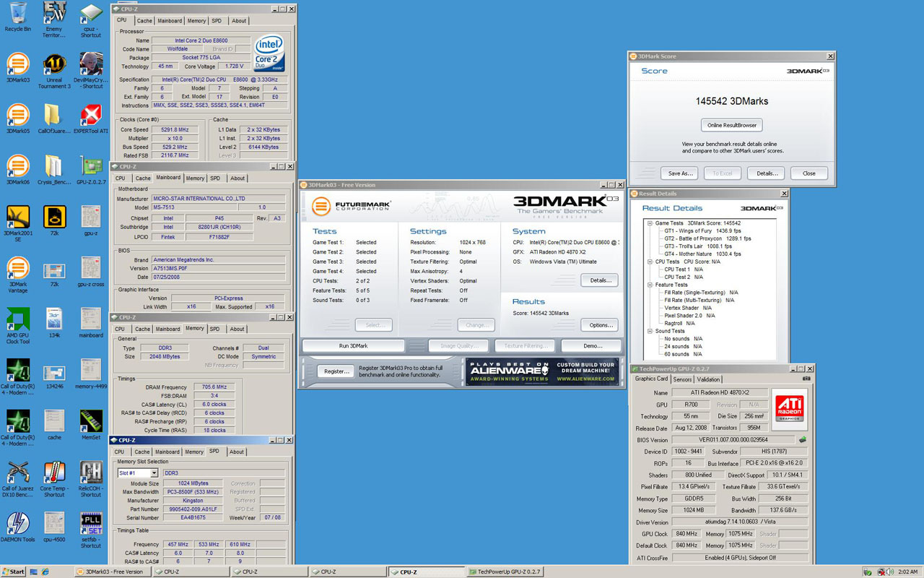Launch MemSet desktop icon
This screenshot has width=924, height=578.
[x=91, y=426]
